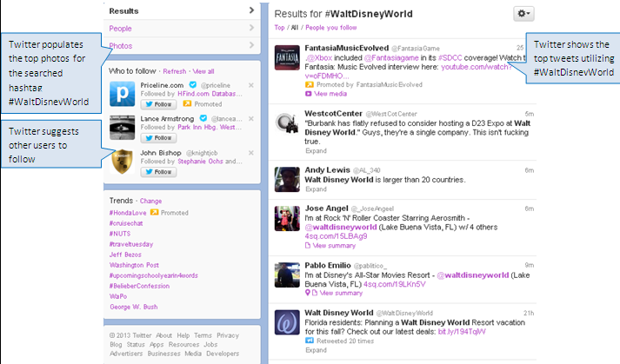
Task: Click chevron arrow on Photos row
Action: [x=252, y=45]
